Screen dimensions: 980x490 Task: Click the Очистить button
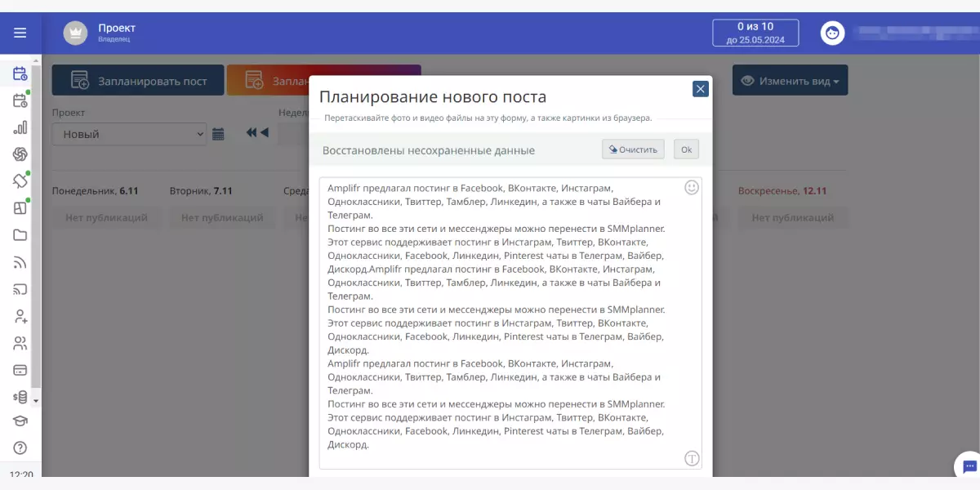(x=634, y=149)
